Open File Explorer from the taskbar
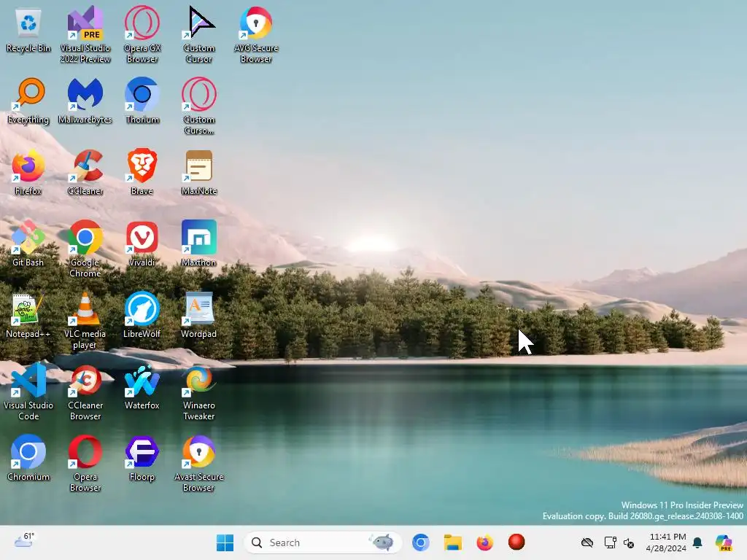This screenshot has height=560, width=747. 452,542
